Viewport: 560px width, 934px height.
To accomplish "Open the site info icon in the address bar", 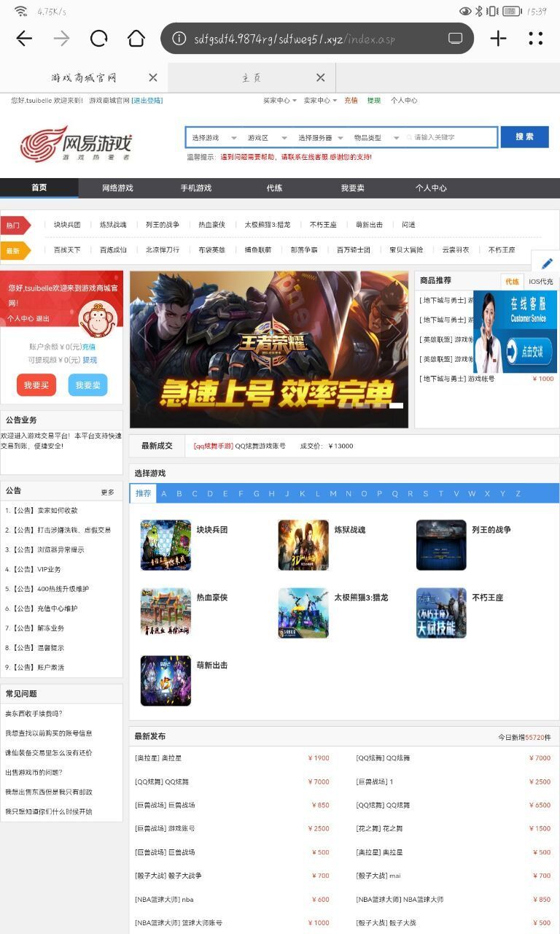I will [179, 39].
